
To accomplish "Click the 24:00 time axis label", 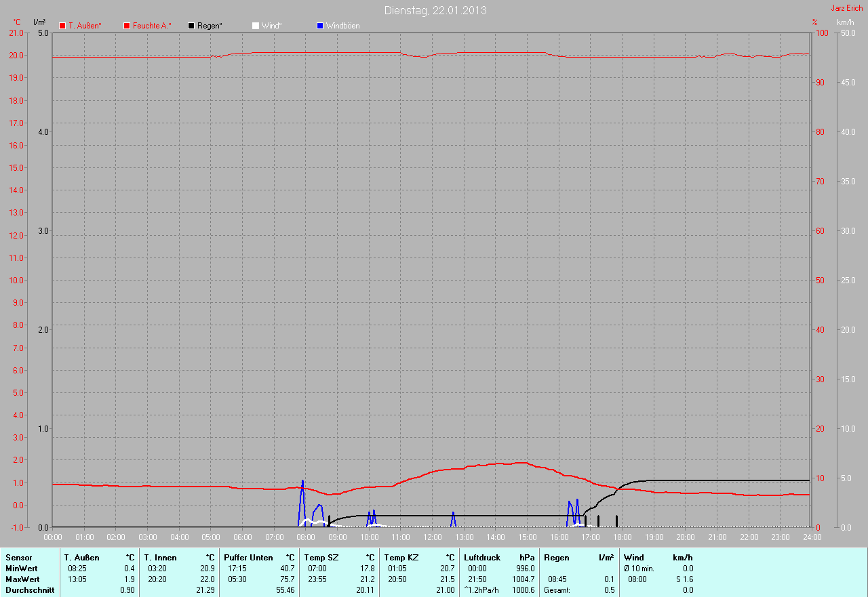I will (812, 537).
